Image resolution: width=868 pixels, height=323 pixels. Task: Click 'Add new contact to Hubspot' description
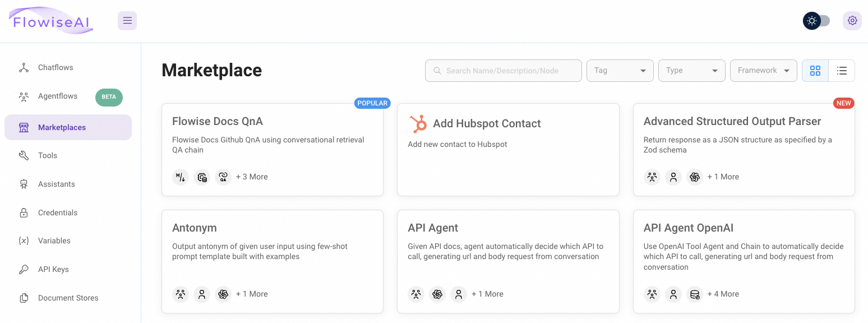[x=458, y=145]
